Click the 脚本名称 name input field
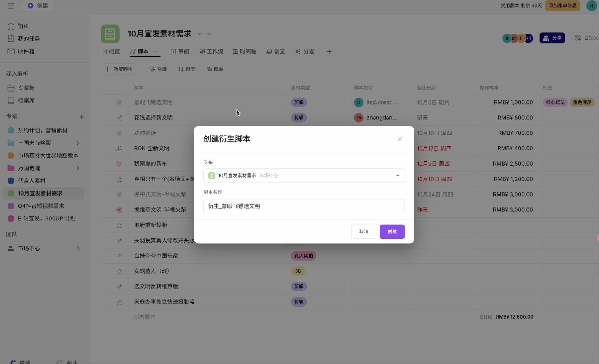Screen dimensions: 599x364 tap(304, 206)
